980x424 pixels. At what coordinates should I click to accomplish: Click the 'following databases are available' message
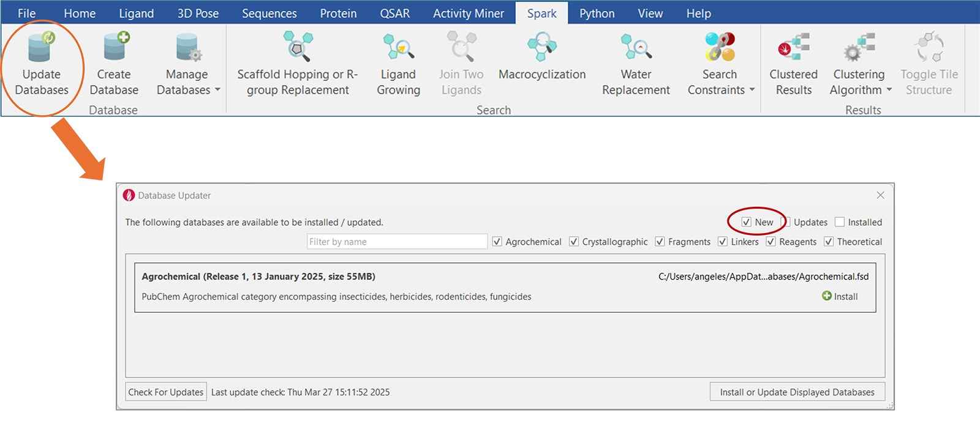[254, 222]
